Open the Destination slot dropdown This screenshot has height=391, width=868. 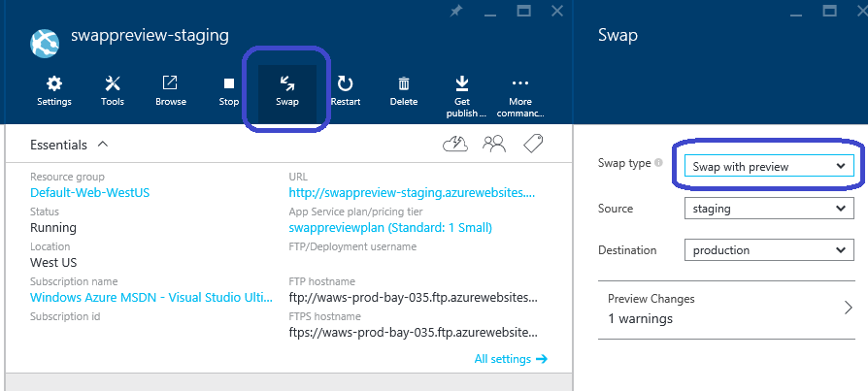(769, 250)
